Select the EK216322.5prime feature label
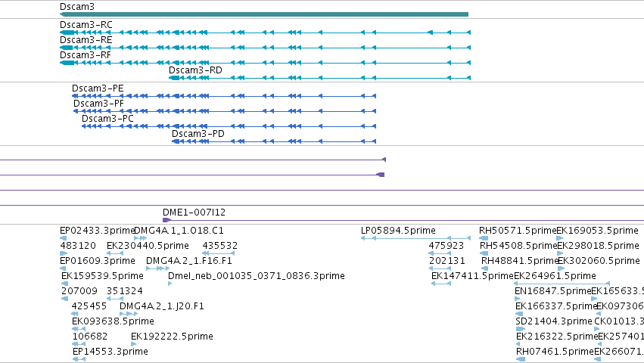This screenshot has height=363, width=644. click(x=557, y=337)
